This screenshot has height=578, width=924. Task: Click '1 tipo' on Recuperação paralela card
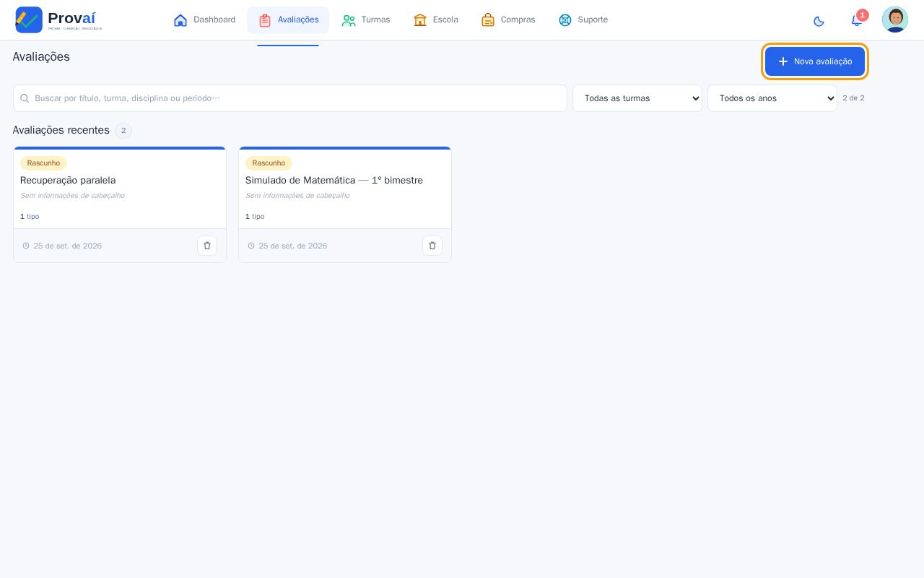coord(30,217)
